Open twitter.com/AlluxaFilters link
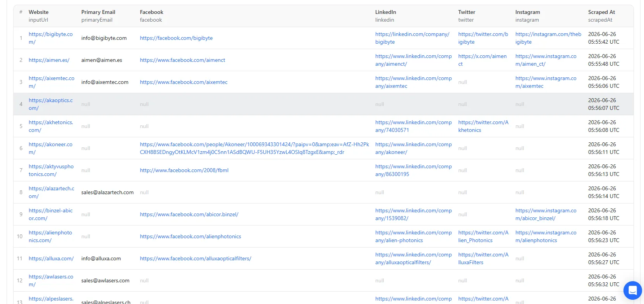This screenshot has width=644, height=304. click(483, 258)
